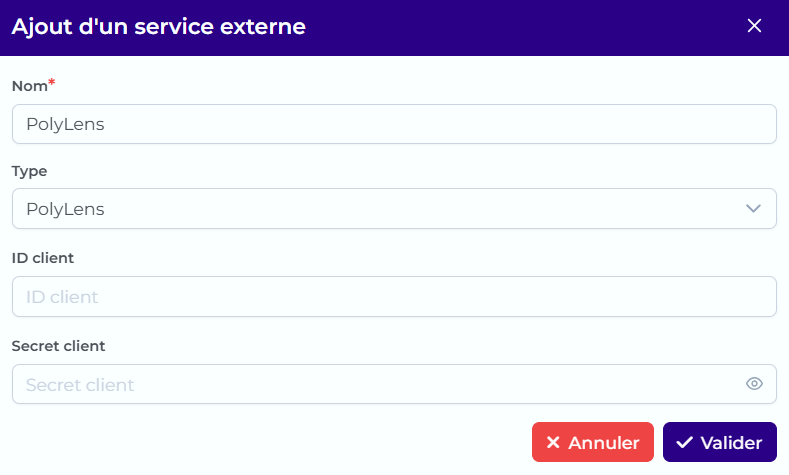The image size is (789, 475).
Task: Click the Nom field containing PolyLens
Action: click(x=394, y=124)
